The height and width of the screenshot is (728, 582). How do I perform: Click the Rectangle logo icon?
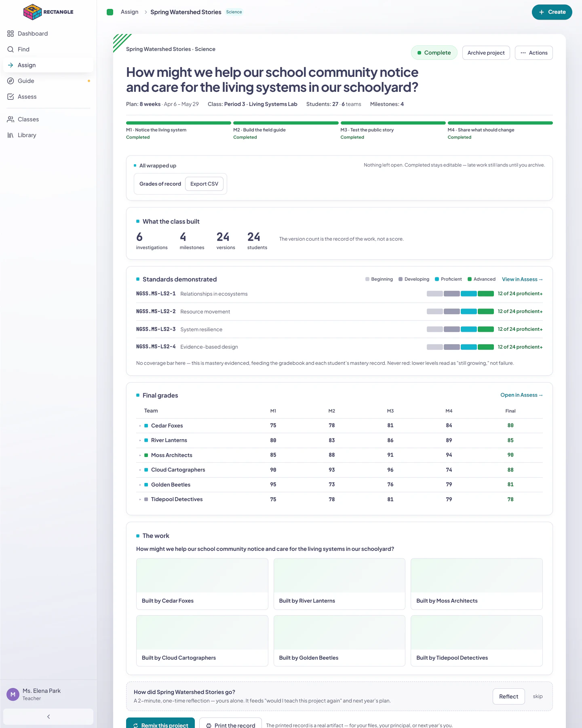point(32,12)
